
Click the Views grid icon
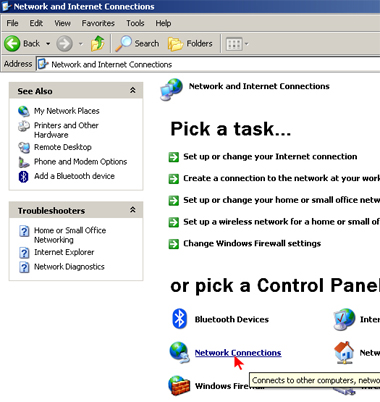(234, 44)
